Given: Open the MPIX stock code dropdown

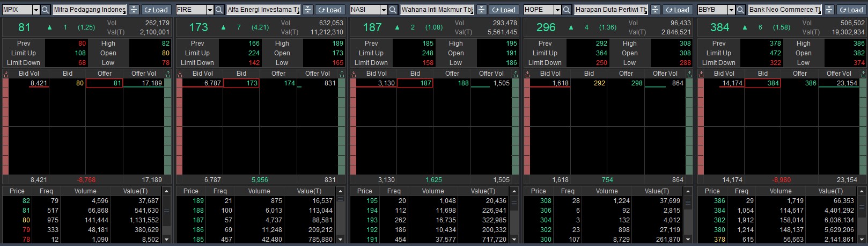Looking at the screenshot, I should pyautogui.click(x=36, y=10).
